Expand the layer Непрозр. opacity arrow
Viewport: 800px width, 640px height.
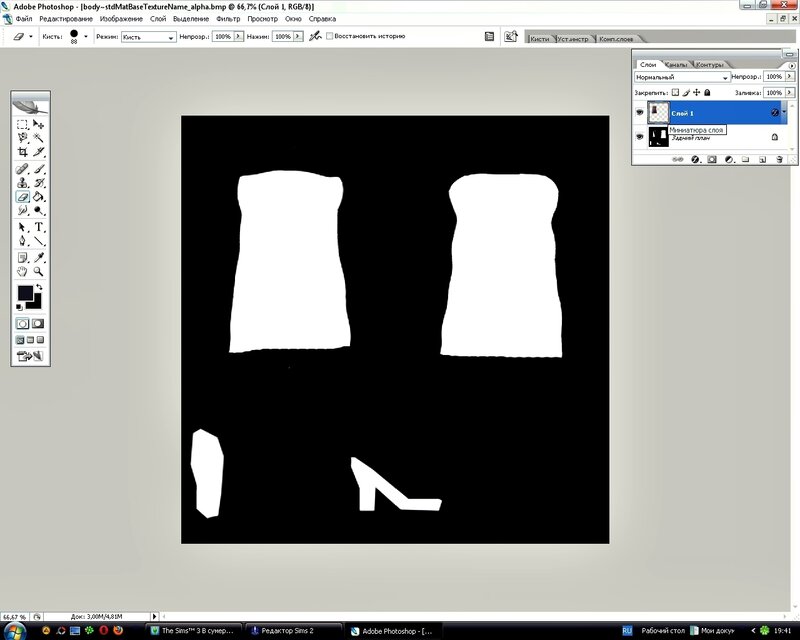click(788, 77)
